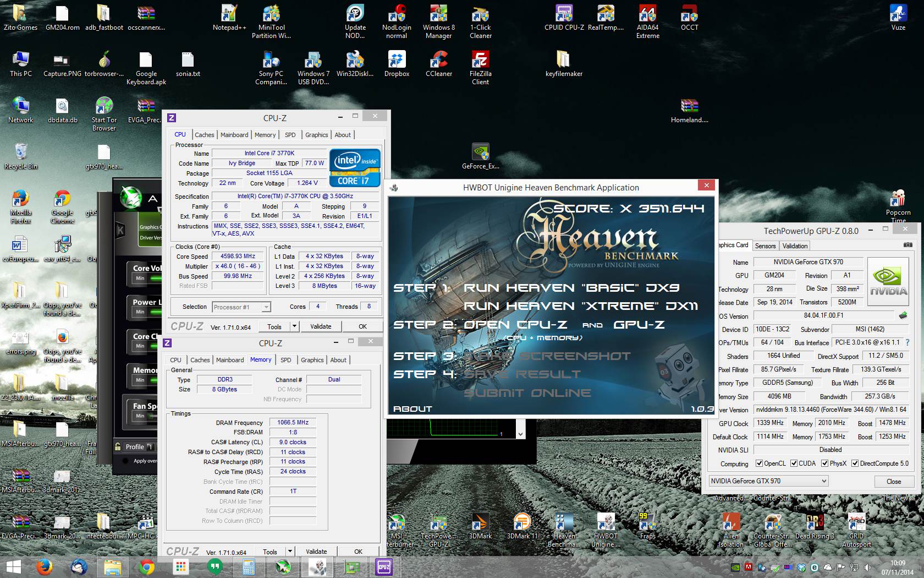Launch OCCT desktop icon

tap(689, 17)
